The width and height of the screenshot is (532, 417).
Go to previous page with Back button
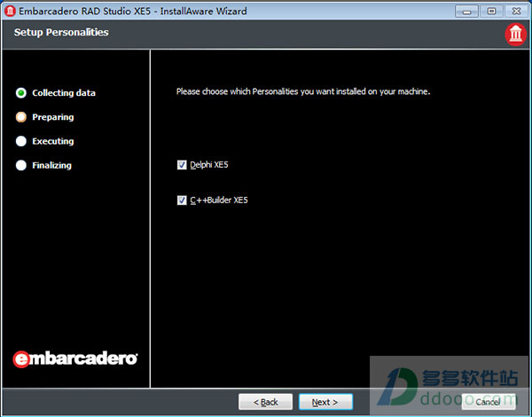pos(266,402)
